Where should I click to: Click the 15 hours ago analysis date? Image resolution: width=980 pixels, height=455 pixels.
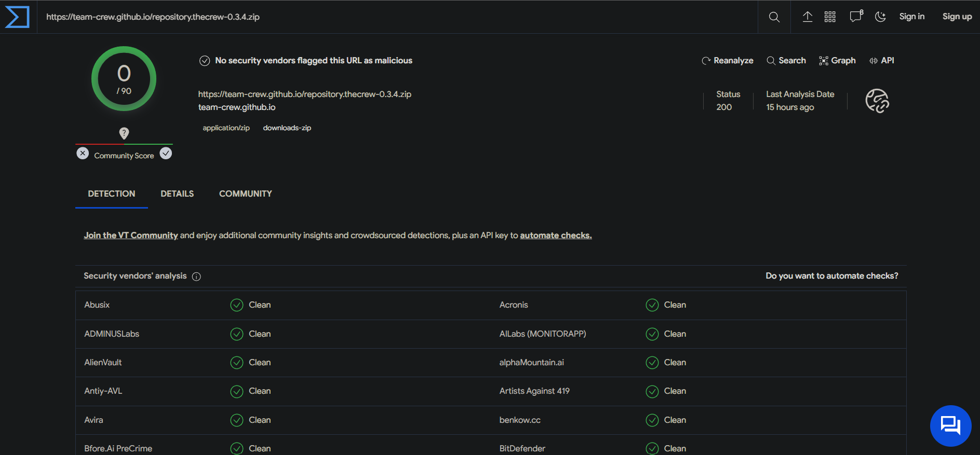(x=790, y=107)
